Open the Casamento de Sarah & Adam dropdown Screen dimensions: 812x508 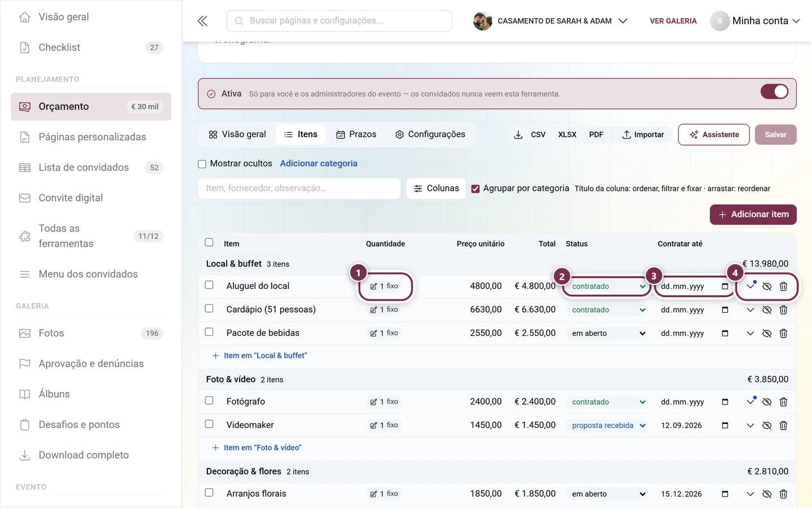550,21
